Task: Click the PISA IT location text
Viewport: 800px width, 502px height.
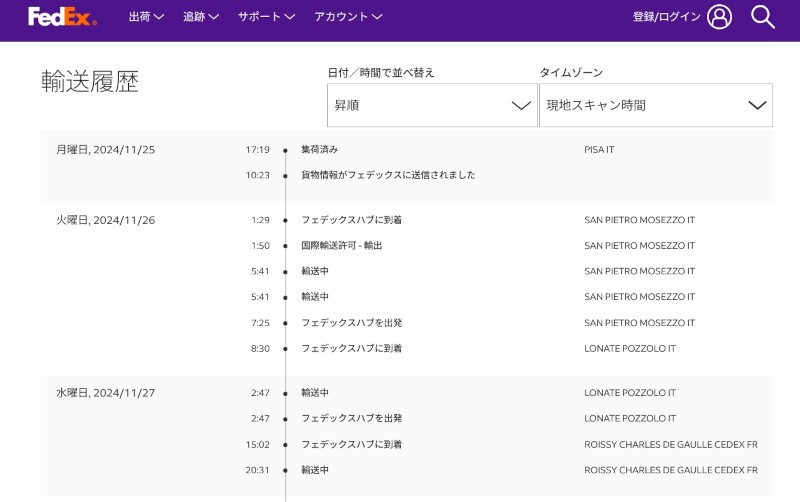Action: [599, 149]
